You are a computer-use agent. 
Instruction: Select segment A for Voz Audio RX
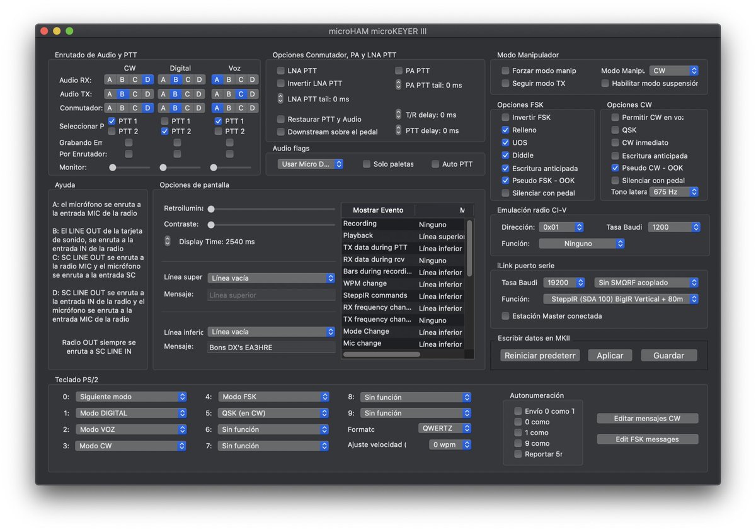point(217,80)
